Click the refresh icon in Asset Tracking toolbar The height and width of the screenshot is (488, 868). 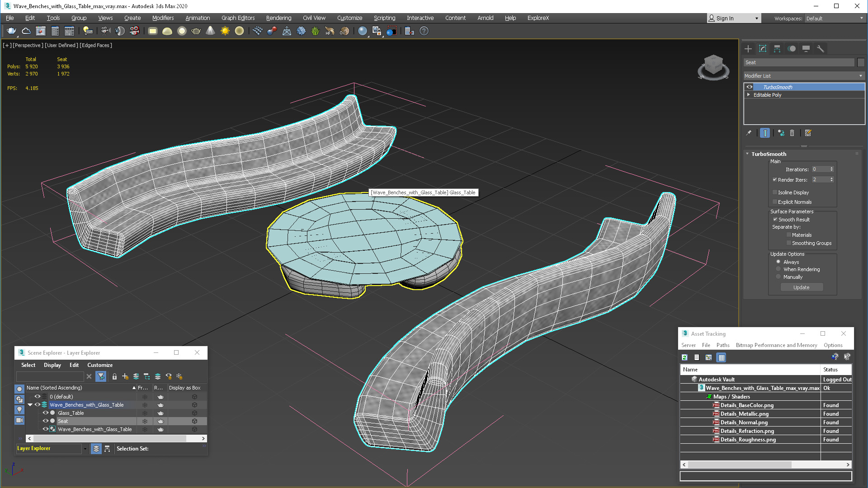tap(685, 357)
